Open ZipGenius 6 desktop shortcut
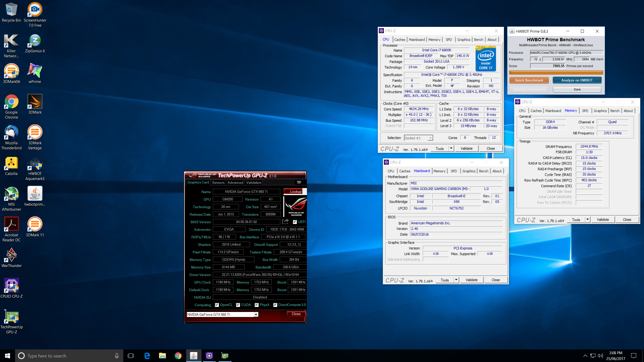This screenshot has height=362, width=644. click(x=35, y=43)
